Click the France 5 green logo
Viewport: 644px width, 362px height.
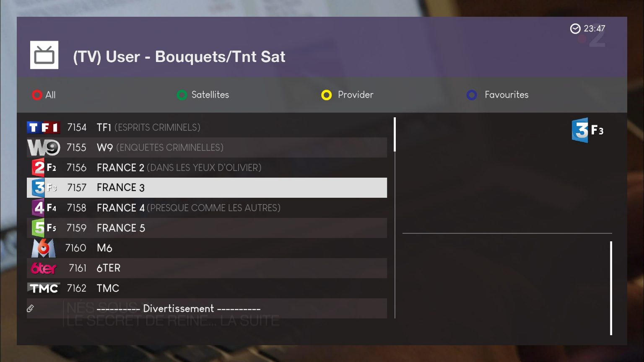point(44,228)
